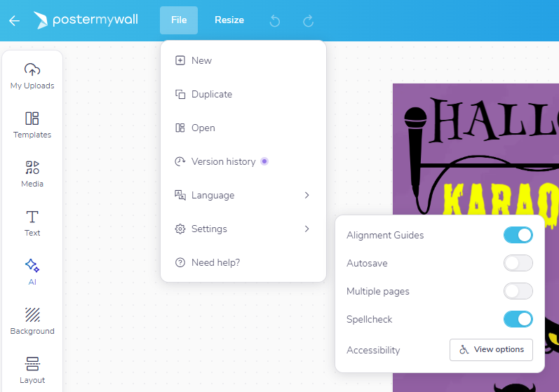Viewport: 559px width, 392px height.
Task: Click the PosterMyWall logo
Action: click(86, 20)
